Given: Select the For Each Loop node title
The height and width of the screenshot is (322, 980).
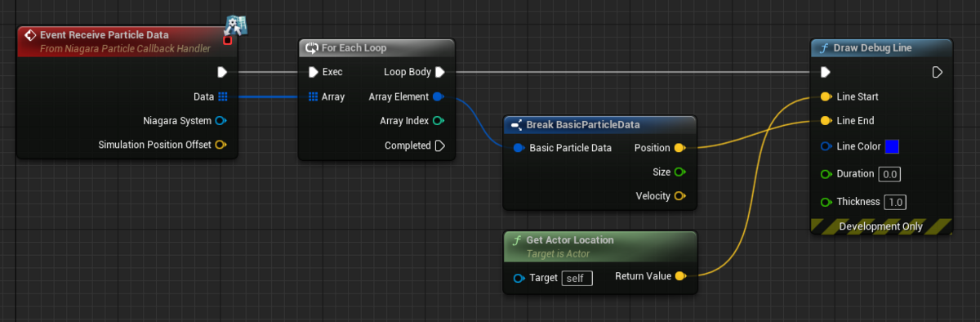Looking at the screenshot, I should pos(354,48).
